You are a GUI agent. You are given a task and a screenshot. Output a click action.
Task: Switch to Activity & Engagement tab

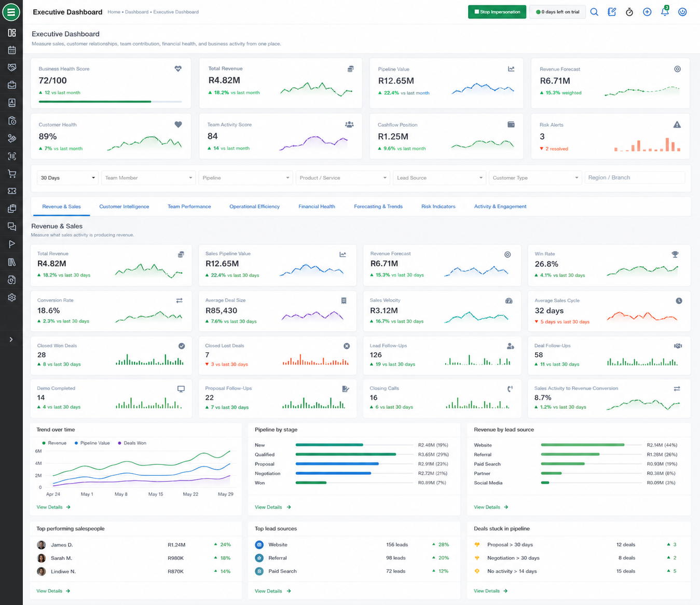tap(500, 207)
